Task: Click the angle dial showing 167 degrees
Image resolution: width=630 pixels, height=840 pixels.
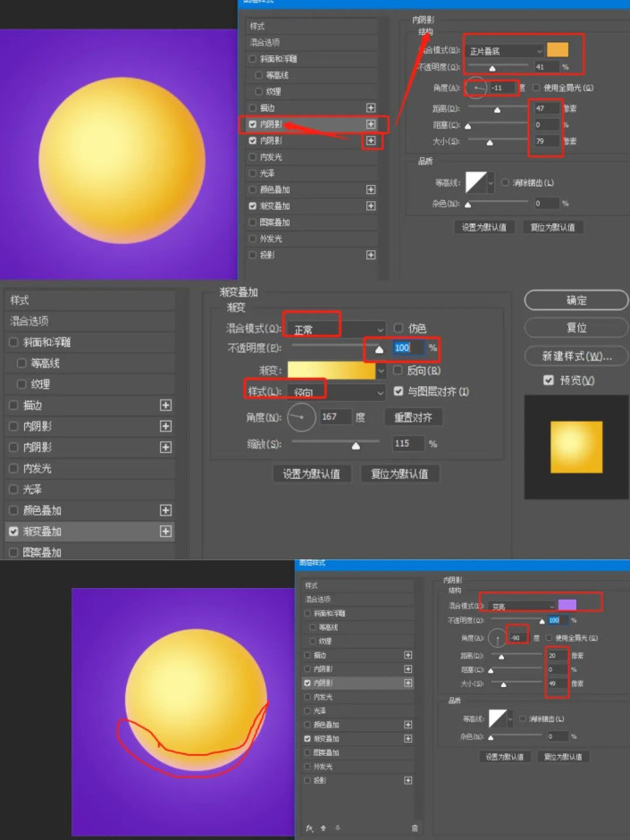Action: click(303, 416)
